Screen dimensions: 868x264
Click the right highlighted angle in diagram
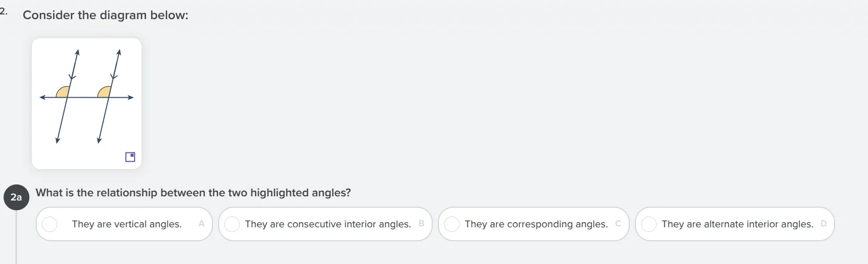click(105, 92)
